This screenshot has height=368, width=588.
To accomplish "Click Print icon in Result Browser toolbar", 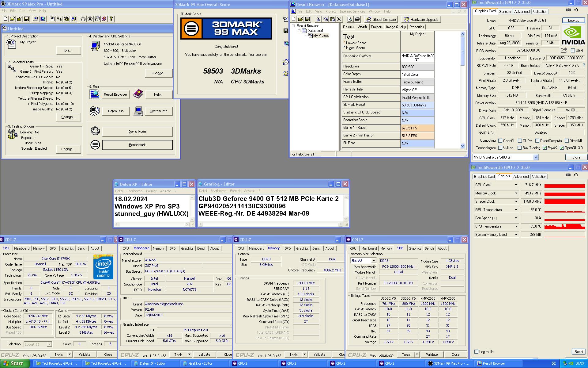I will (357, 19).
